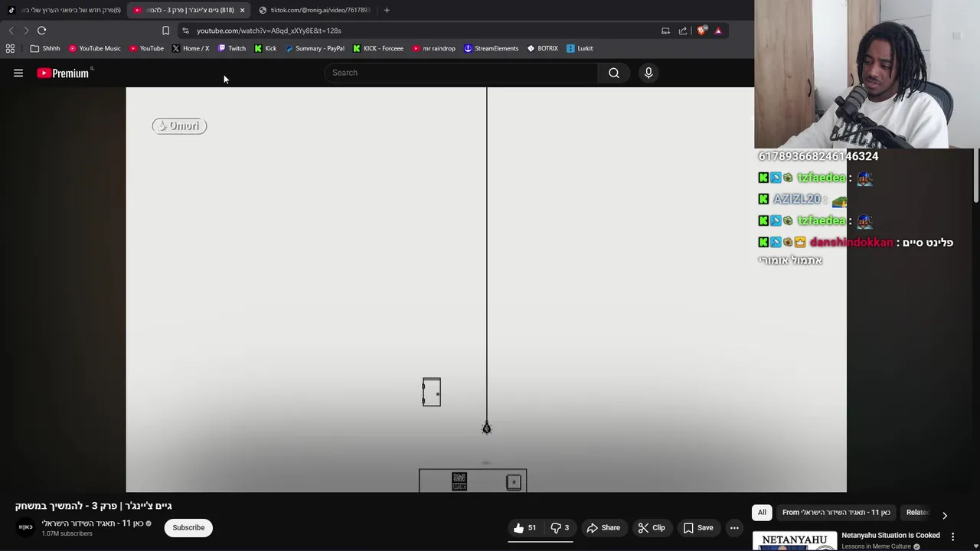980x551 pixels.
Task: Go forward with the browser forward arrow
Action: 26,31
